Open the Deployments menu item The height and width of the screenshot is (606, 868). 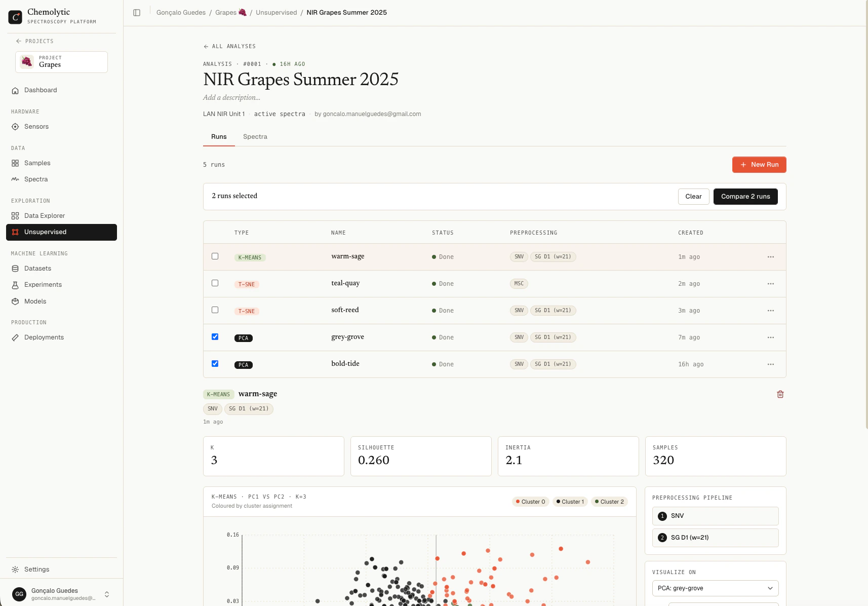tap(61, 337)
